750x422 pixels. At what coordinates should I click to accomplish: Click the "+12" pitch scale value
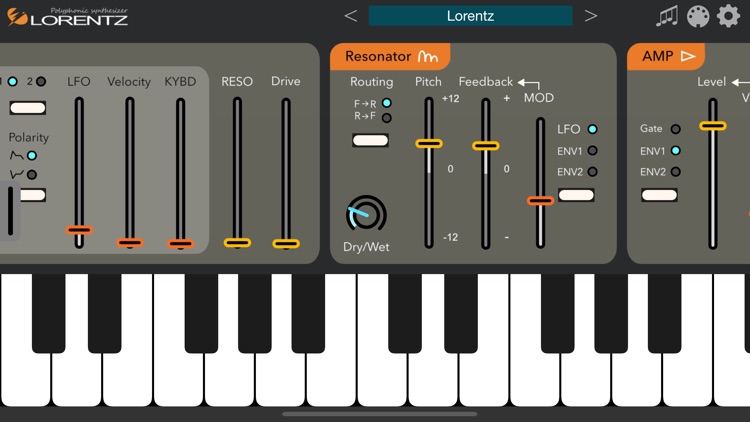[451, 99]
